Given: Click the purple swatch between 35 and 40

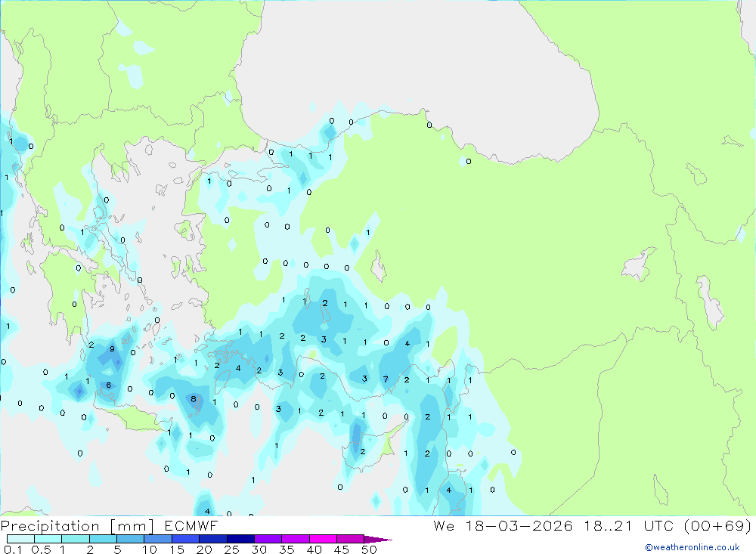Looking at the screenshot, I should coord(295,539).
